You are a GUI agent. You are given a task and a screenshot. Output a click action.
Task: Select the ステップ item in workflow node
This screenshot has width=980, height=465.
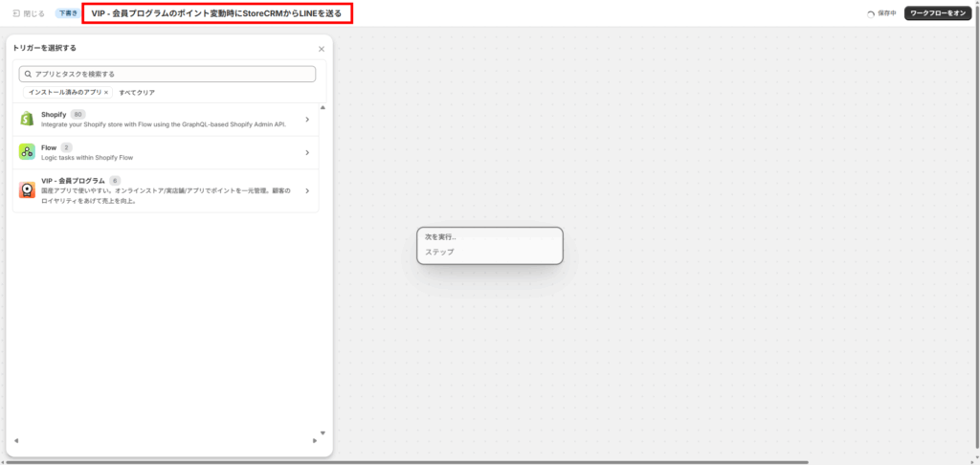pos(439,253)
